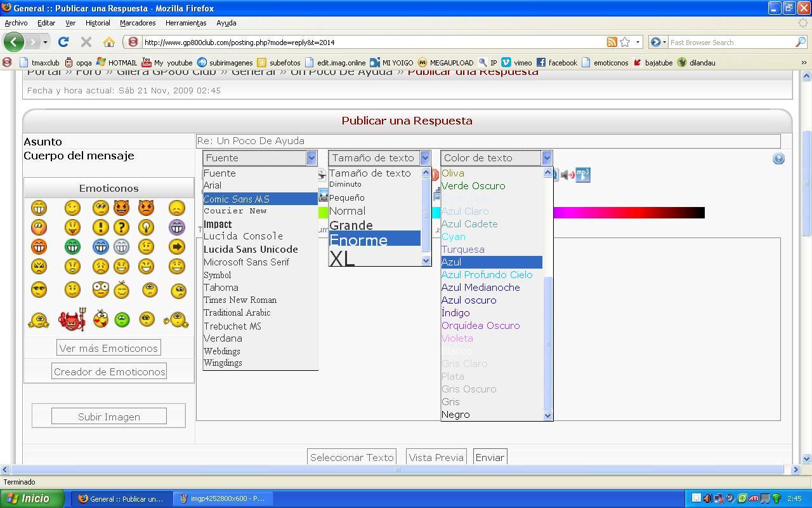Click the Ver más Emoticonos button
Image resolution: width=812 pixels, height=508 pixels.
pyautogui.click(x=108, y=348)
